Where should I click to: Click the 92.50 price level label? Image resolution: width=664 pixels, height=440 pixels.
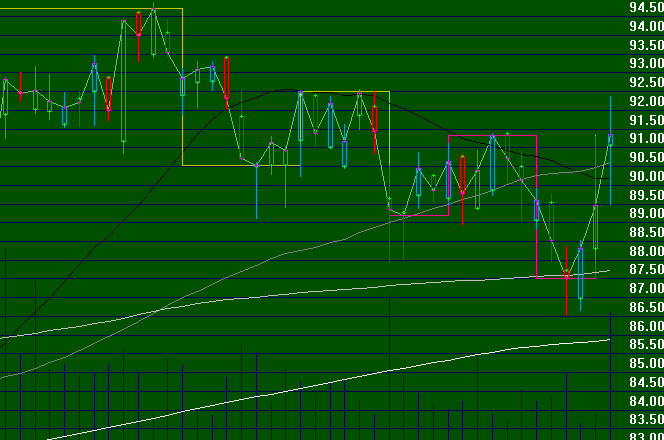[x=647, y=82]
